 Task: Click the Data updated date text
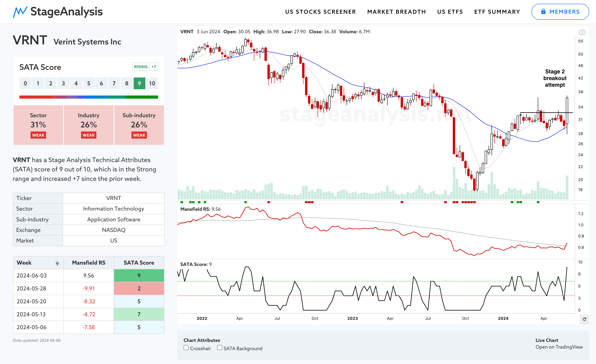click(x=36, y=340)
